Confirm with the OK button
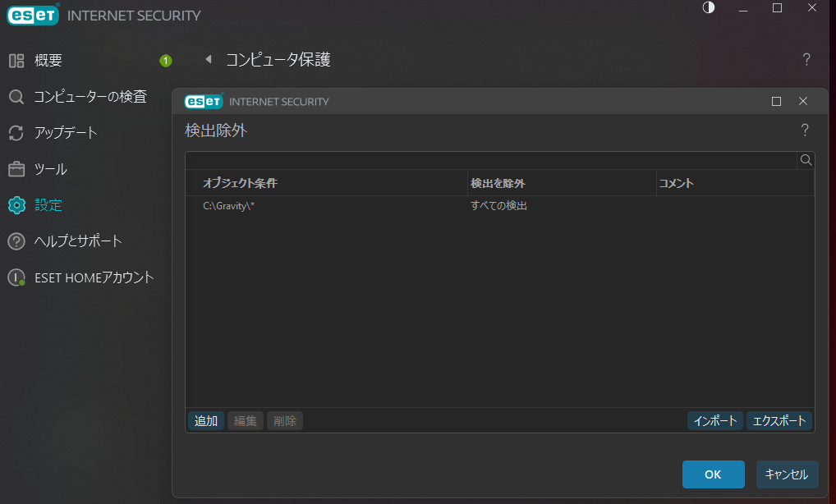Screen dimensions: 836x504 (713, 474)
